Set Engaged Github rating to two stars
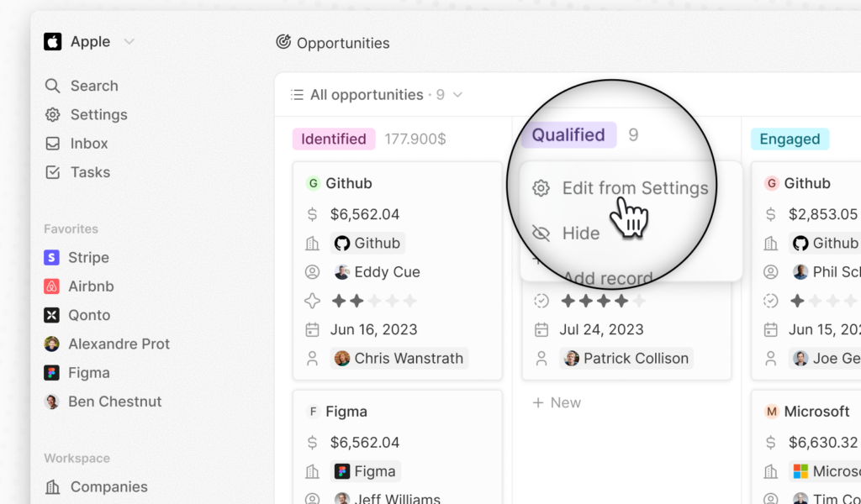861x504 pixels. [x=816, y=301]
